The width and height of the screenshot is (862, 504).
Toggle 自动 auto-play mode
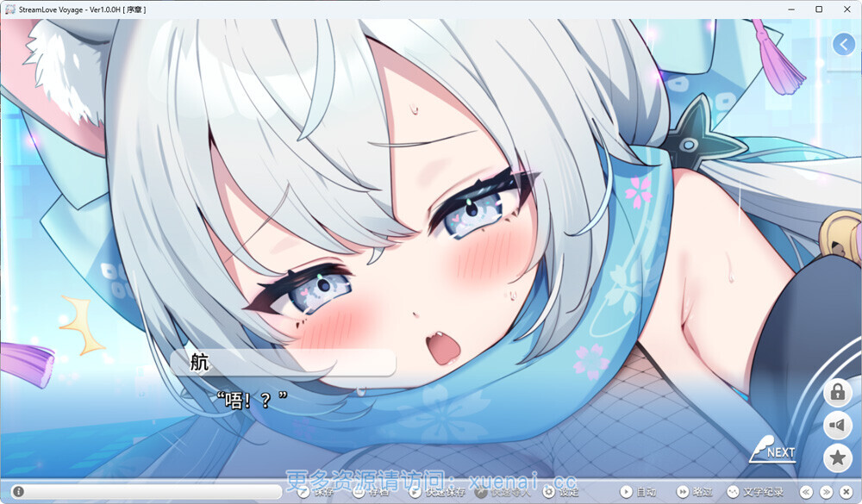[x=639, y=492]
